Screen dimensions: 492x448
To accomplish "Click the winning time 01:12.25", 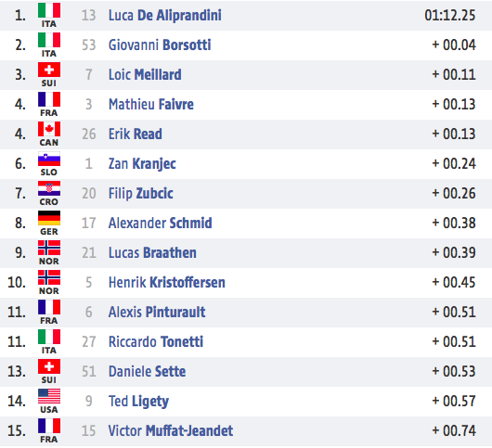I will point(449,16).
